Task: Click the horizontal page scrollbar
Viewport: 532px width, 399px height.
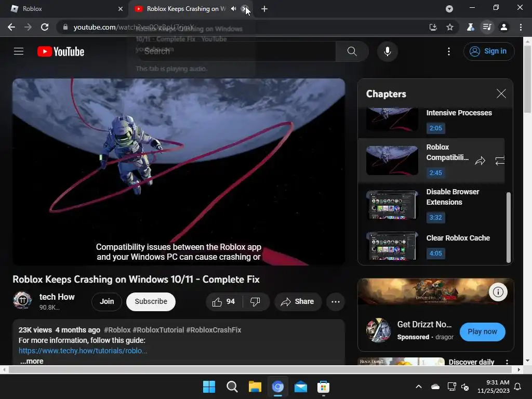Action: tap(260, 369)
